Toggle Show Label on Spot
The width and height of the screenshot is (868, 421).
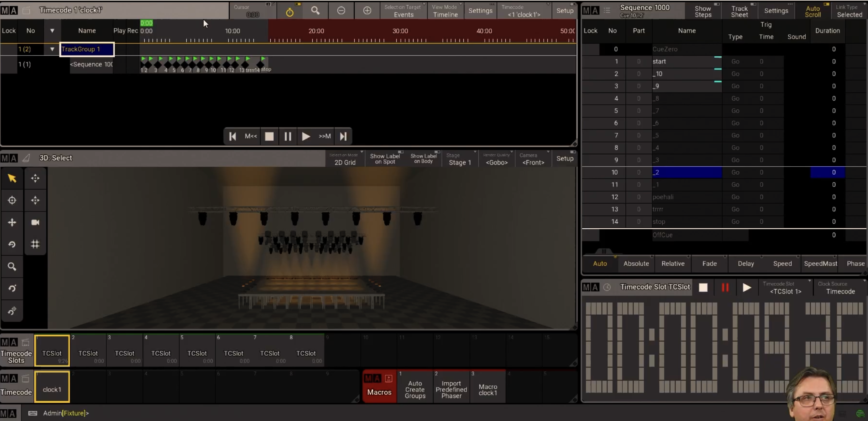pyautogui.click(x=385, y=159)
